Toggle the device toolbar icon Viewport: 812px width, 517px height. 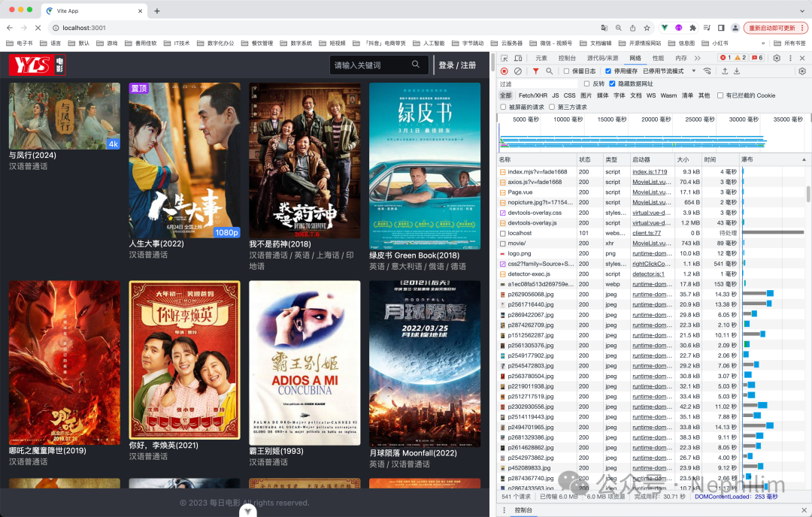518,58
